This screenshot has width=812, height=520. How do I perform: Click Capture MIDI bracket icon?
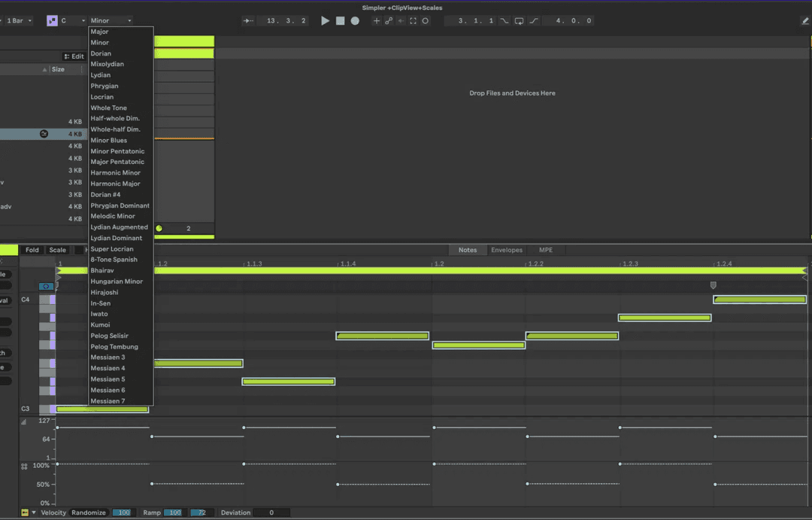(413, 21)
